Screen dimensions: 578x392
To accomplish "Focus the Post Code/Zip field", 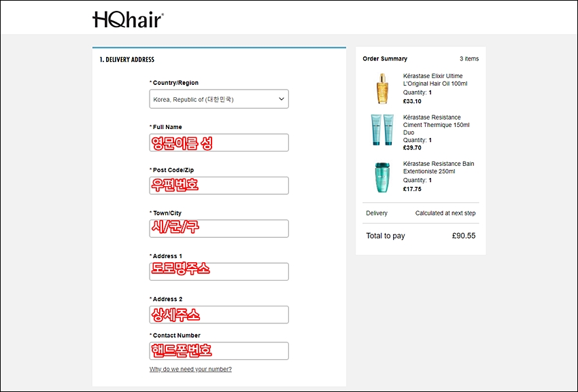I will pyautogui.click(x=219, y=185).
